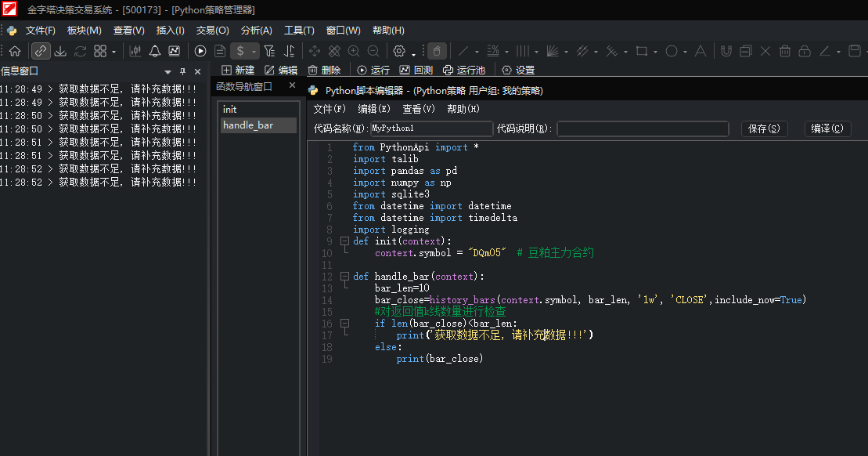This screenshot has height=456, width=868.
Task: Click the trash delete-drawings icon
Action: coord(785,51)
